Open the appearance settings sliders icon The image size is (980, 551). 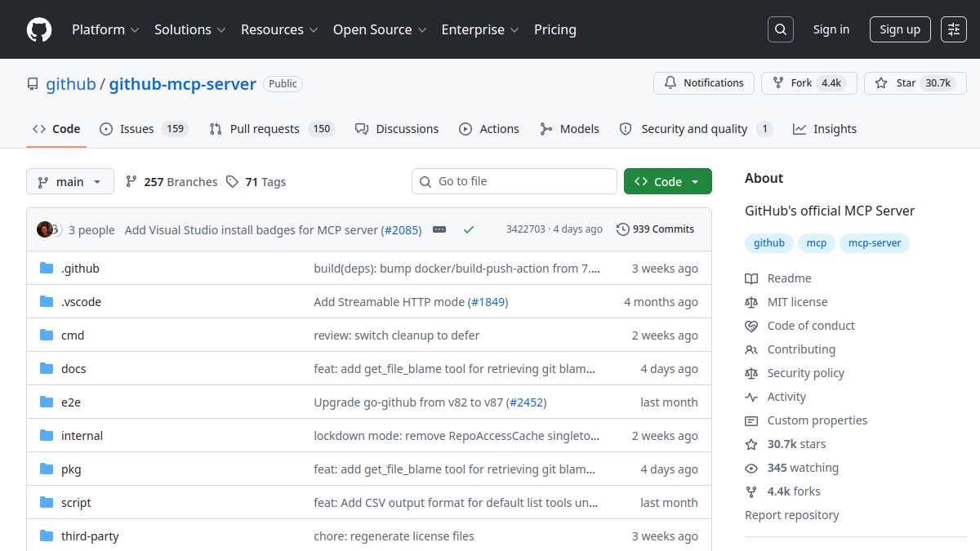point(954,29)
